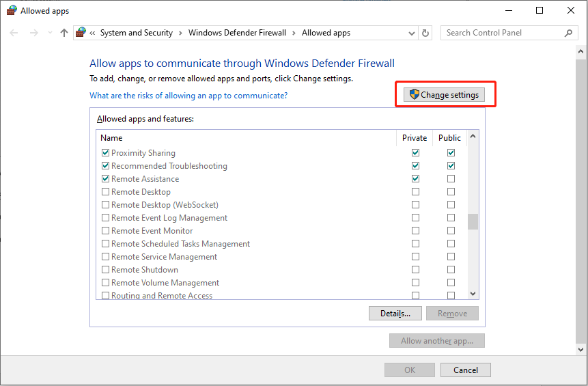
Task: Click the Remove button
Action: 452,313
